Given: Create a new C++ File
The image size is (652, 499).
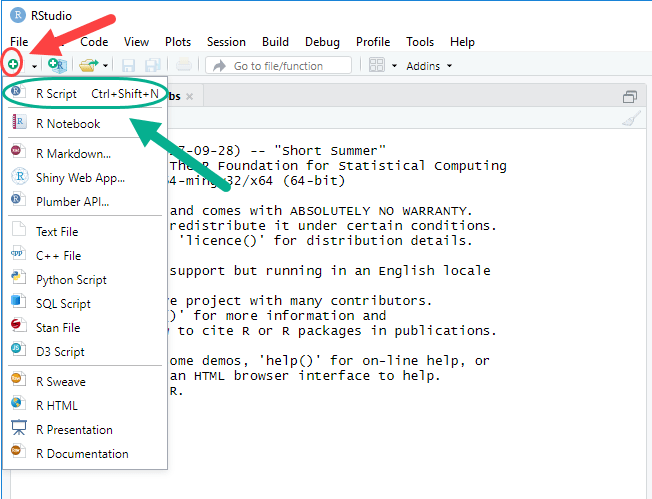Looking at the screenshot, I should 85,256.
